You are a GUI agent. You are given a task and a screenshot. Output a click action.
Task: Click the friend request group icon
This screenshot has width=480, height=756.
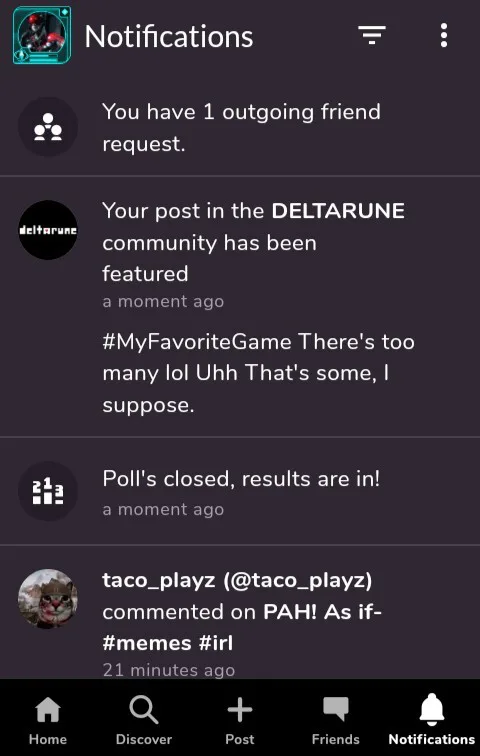point(48,127)
